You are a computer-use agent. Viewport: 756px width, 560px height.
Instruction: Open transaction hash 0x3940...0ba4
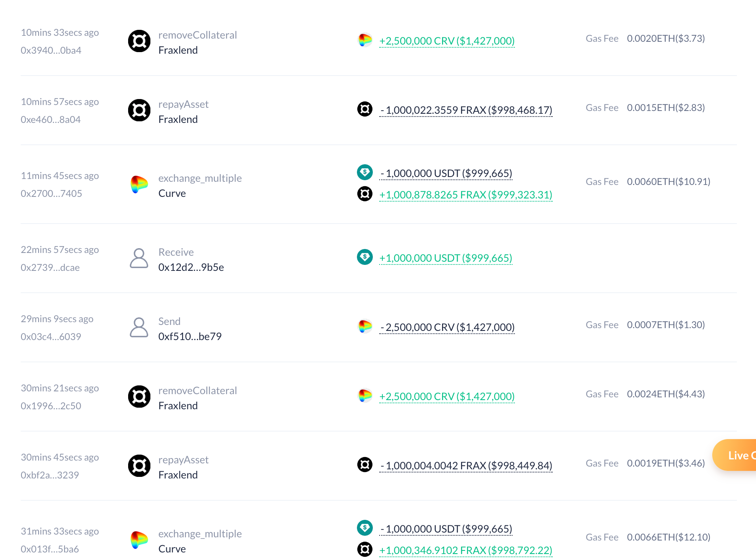click(x=51, y=51)
